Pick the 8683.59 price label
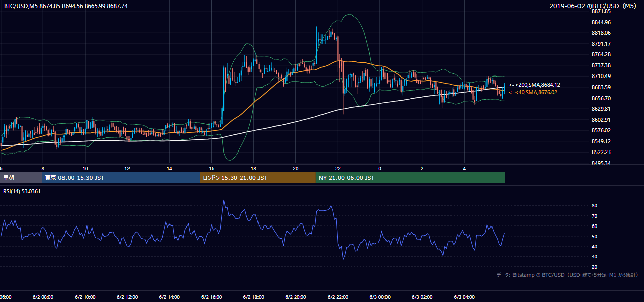This screenshot has width=644, height=302. [x=602, y=87]
